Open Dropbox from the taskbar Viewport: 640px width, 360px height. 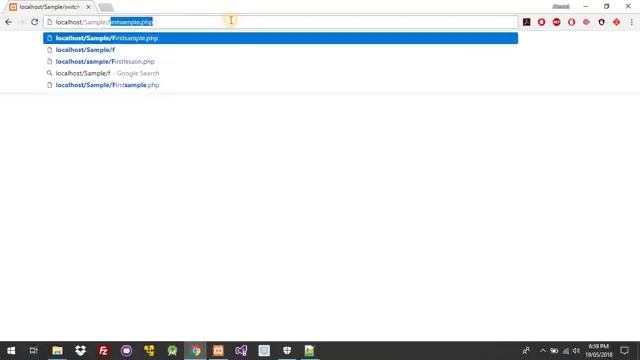(x=80, y=351)
